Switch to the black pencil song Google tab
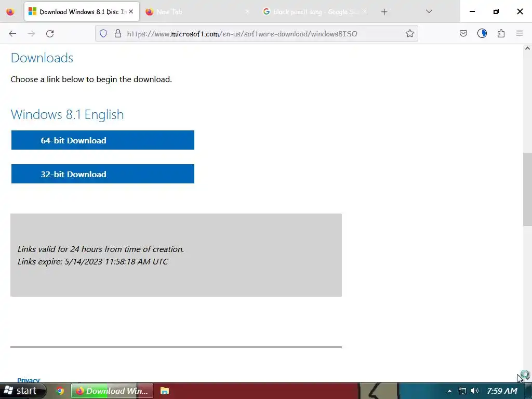 click(x=314, y=12)
